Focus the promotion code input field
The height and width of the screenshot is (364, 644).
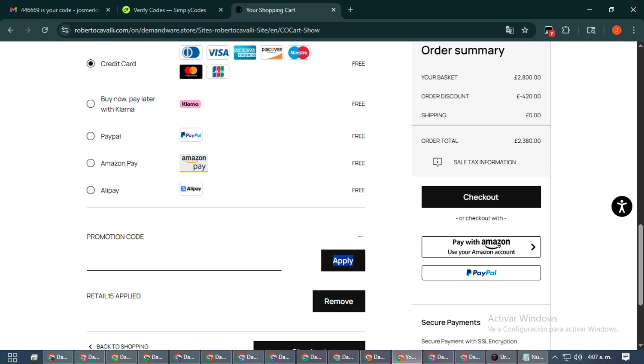[184, 261]
